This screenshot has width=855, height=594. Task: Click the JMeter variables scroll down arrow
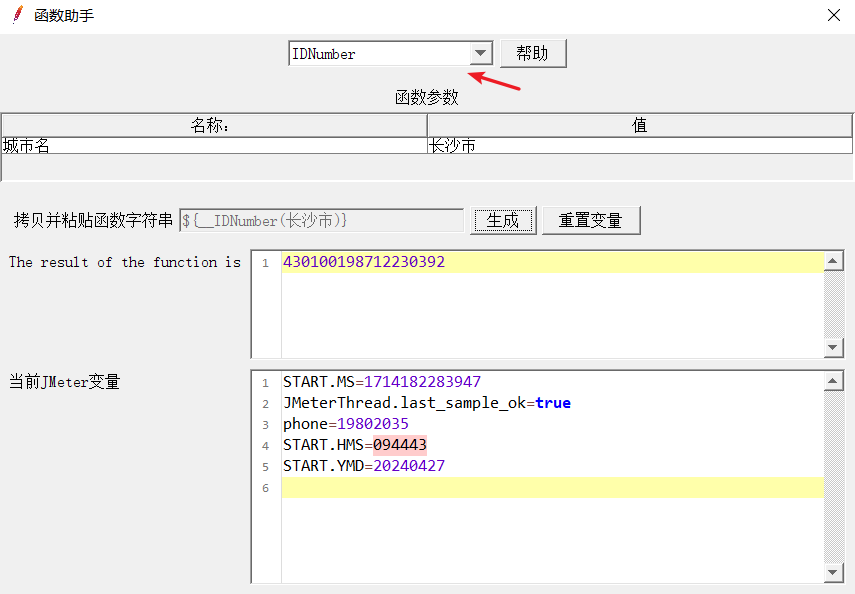pyautogui.click(x=834, y=572)
